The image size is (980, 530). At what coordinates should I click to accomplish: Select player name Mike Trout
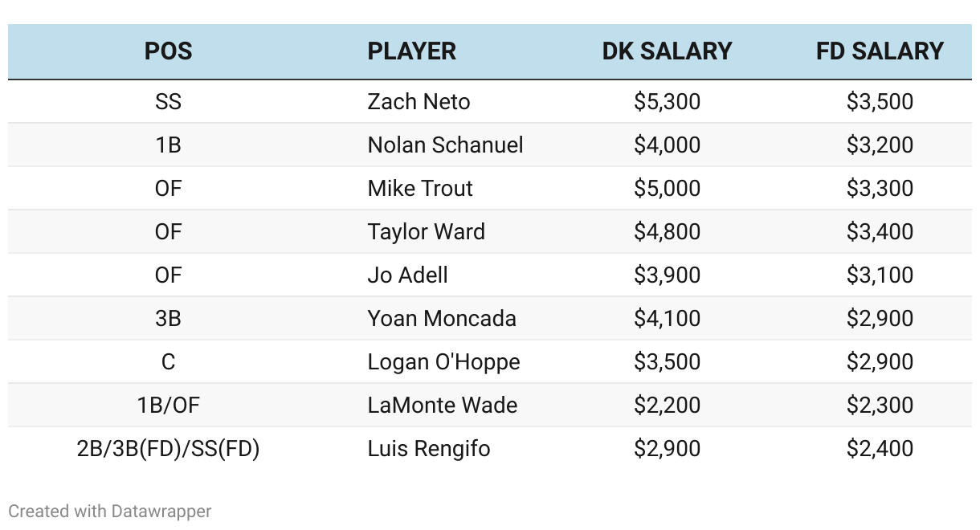pos(420,189)
